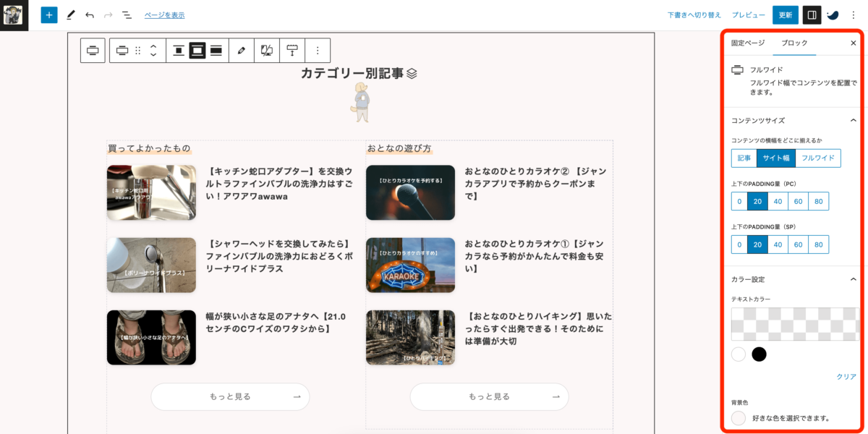Select the parent block button in block toolbar
The image size is (868, 434).
click(93, 51)
